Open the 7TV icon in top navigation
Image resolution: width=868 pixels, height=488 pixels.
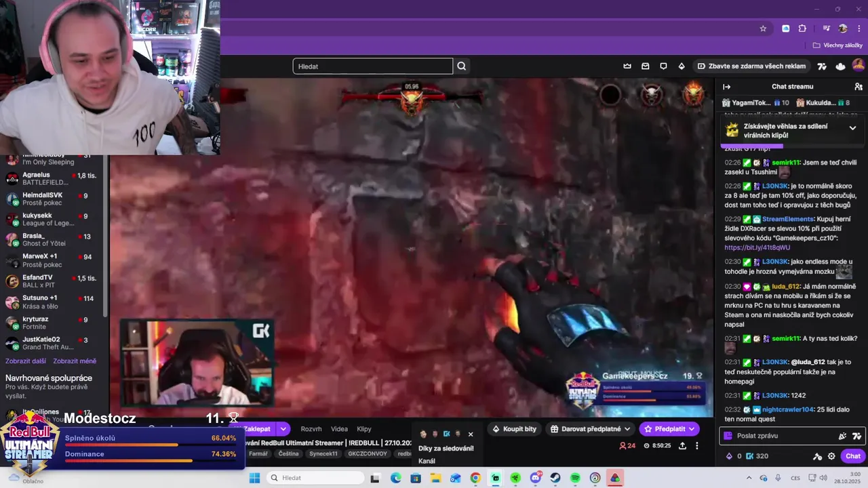pyautogui.click(x=822, y=66)
